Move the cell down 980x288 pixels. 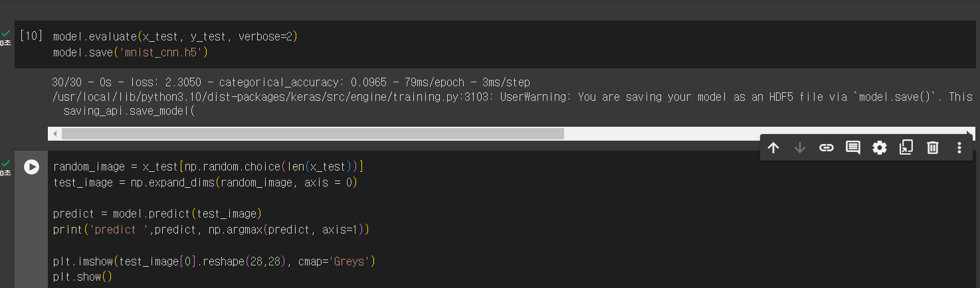point(800,148)
